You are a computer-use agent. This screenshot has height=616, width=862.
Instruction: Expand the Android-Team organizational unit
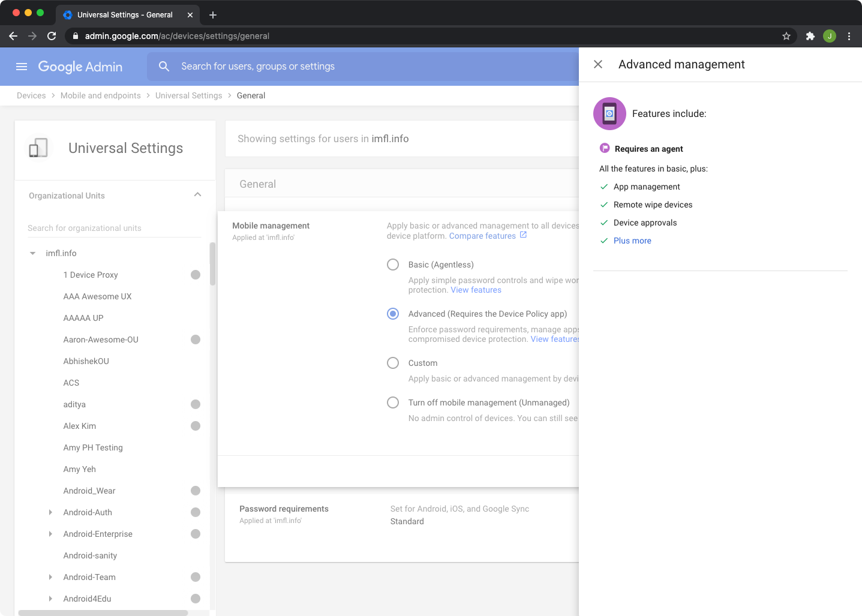click(50, 577)
